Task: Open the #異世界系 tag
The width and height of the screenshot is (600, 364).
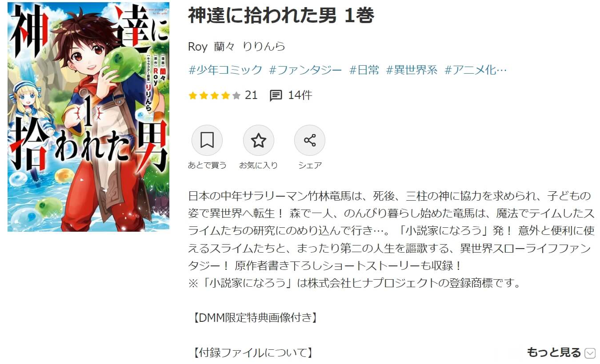Action: tap(412, 70)
